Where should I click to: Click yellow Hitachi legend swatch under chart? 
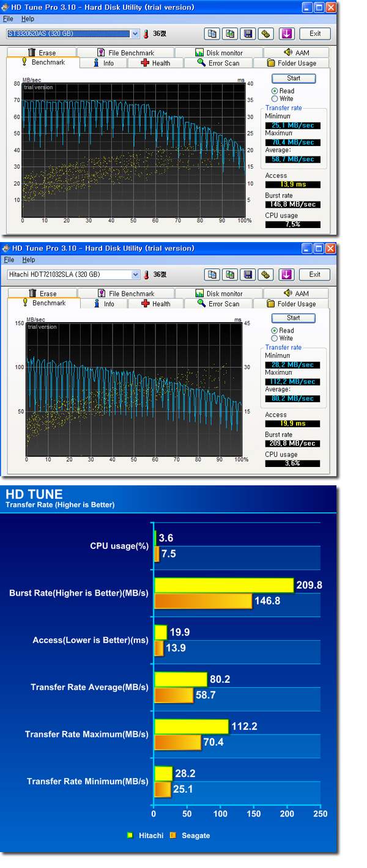tap(130, 835)
